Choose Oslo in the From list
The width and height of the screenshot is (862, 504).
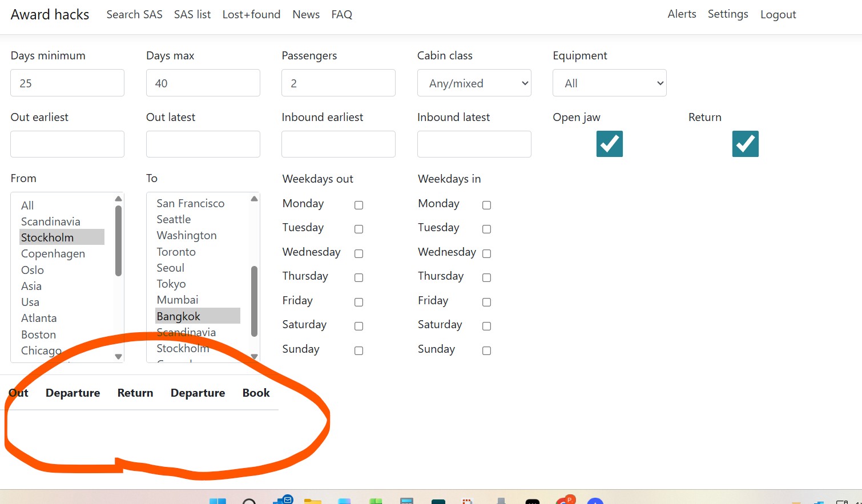point(62,269)
